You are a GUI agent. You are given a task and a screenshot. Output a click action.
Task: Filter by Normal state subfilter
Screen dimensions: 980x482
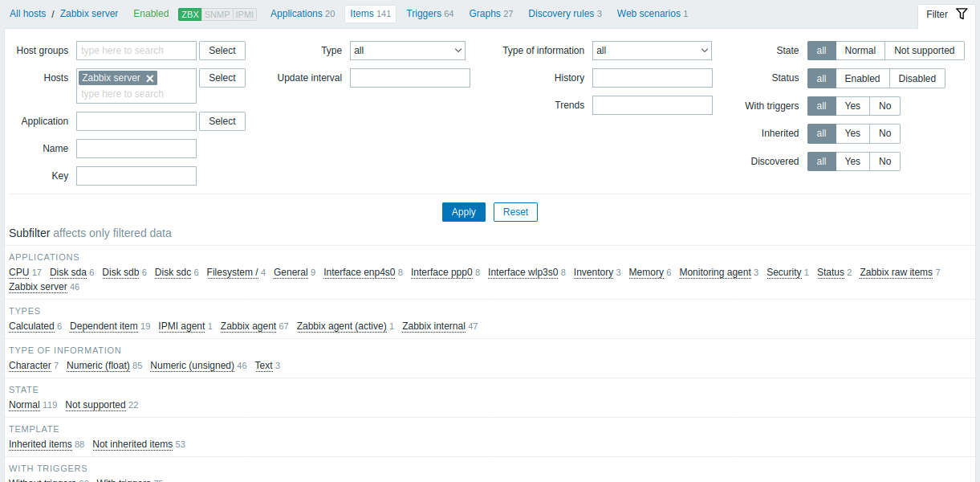point(24,405)
